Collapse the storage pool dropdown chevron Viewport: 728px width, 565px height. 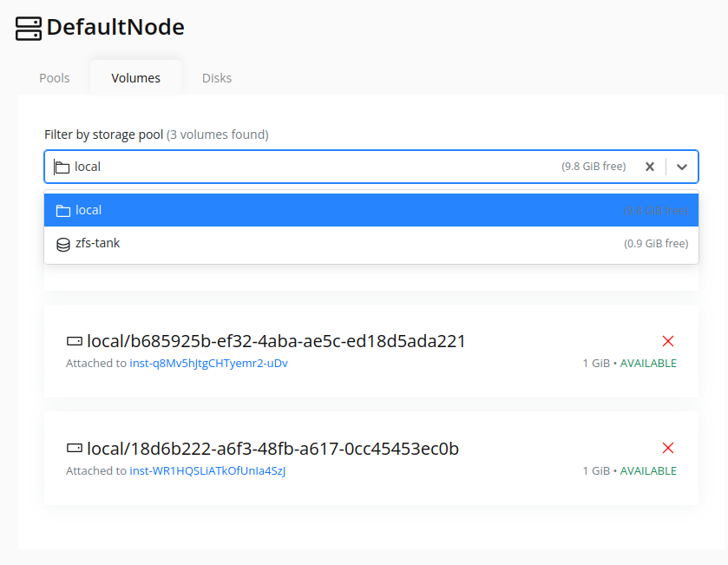pos(681,167)
